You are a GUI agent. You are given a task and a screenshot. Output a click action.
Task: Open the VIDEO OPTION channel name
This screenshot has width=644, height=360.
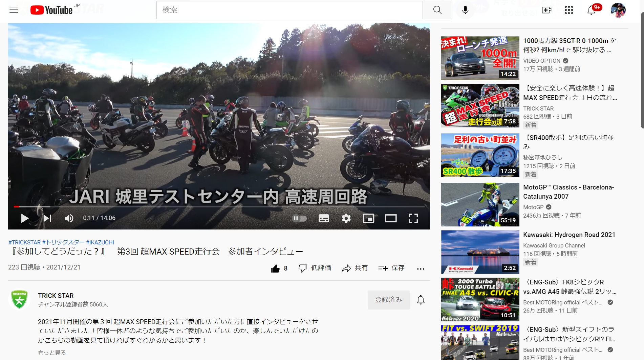(x=542, y=61)
